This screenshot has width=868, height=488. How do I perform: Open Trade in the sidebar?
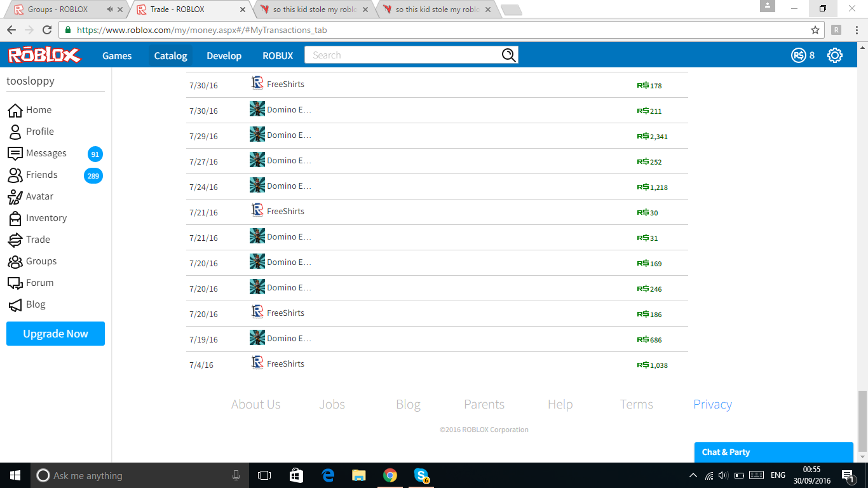tap(29, 240)
